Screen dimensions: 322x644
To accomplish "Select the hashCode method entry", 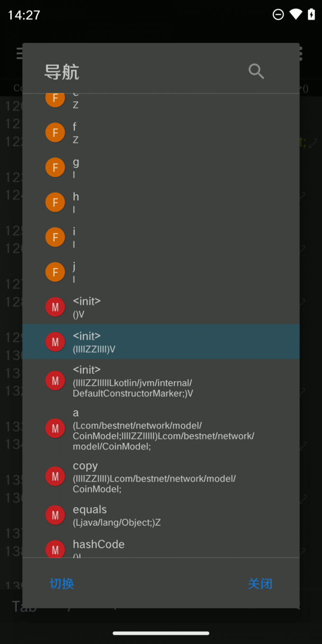I will pyautogui.click(x=161, y=548).
